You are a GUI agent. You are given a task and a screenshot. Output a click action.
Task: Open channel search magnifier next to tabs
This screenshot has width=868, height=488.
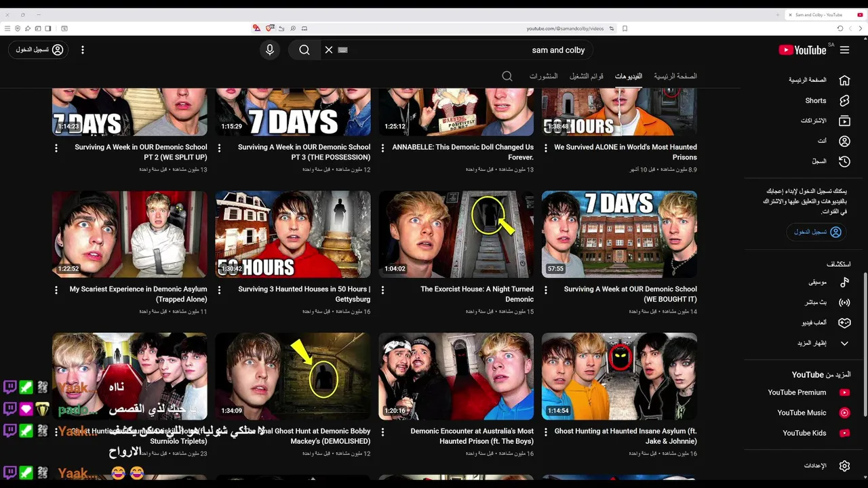point(507,77)
